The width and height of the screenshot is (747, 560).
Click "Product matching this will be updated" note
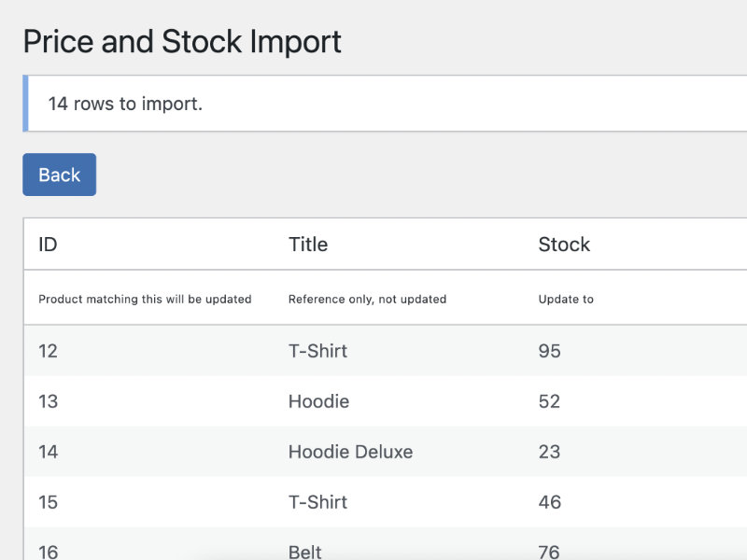click(145, 300)
